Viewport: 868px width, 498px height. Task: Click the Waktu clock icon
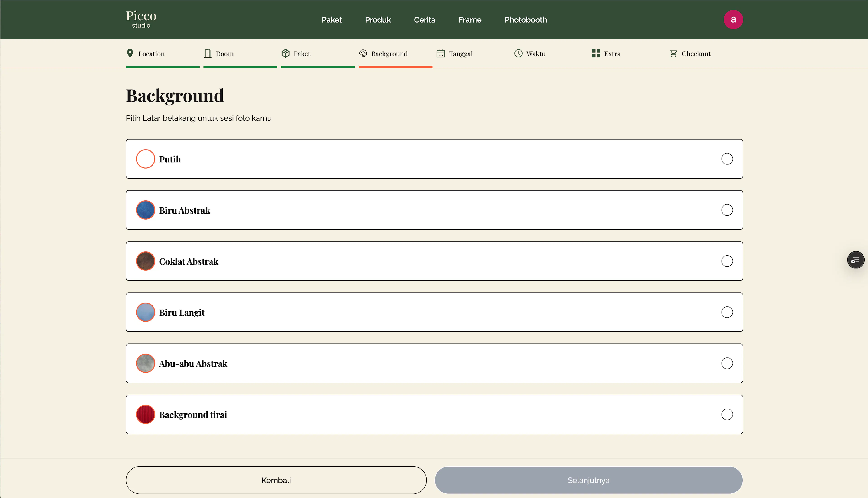tap(518, 53)
